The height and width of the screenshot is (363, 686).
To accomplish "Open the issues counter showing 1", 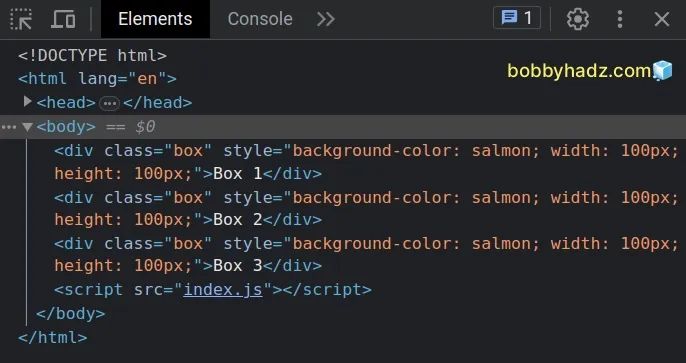I will [517, 18].
